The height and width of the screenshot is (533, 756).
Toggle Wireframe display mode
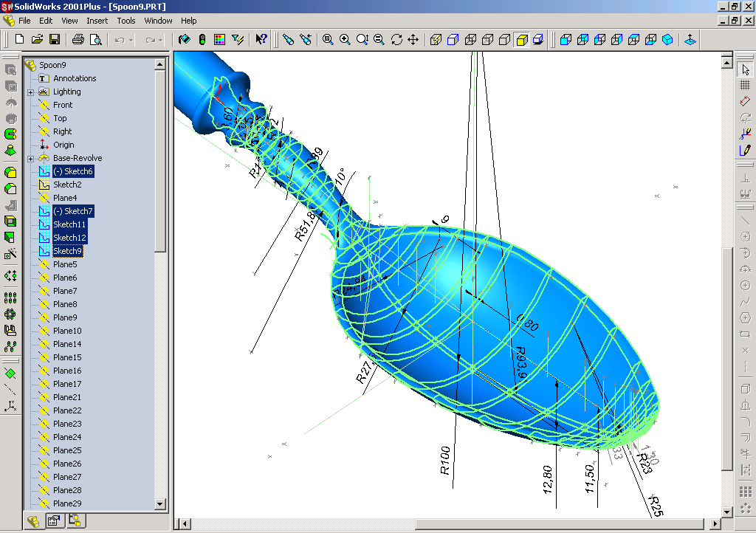470,40
